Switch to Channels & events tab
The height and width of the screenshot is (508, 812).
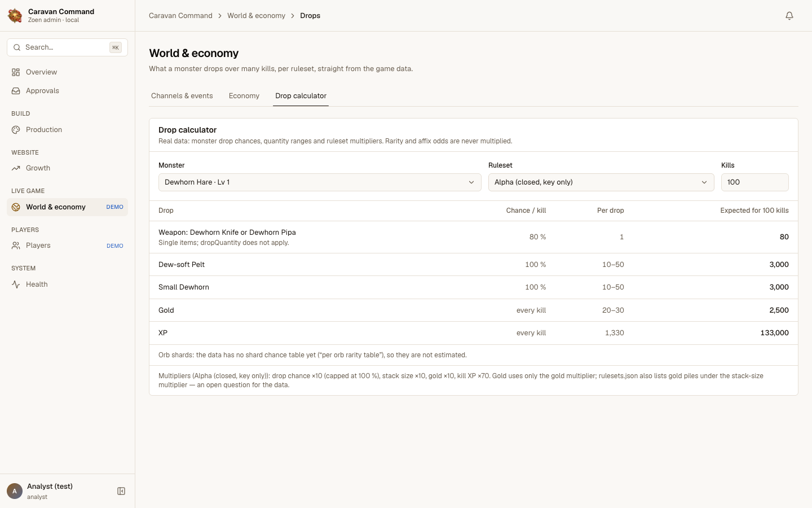click(x=182, y=96)
